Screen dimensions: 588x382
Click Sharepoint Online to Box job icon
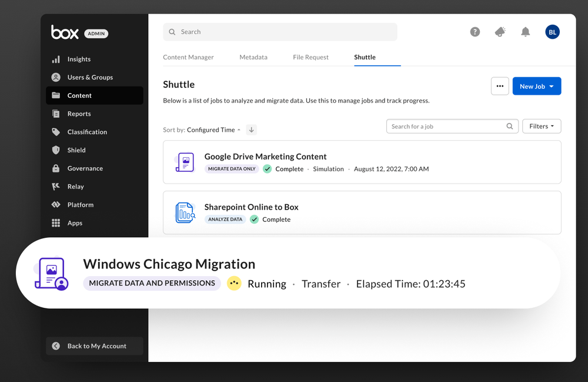185,212
